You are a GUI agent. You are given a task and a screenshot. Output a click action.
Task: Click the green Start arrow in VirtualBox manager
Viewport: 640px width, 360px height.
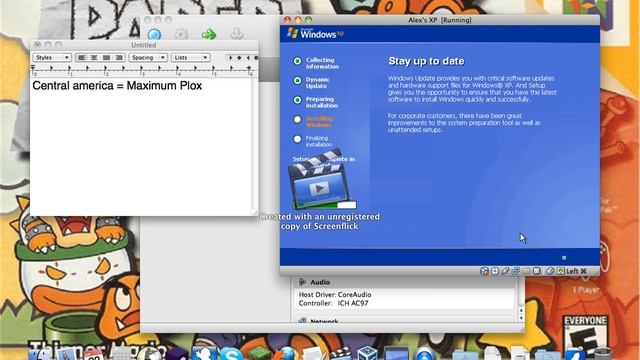209,34
